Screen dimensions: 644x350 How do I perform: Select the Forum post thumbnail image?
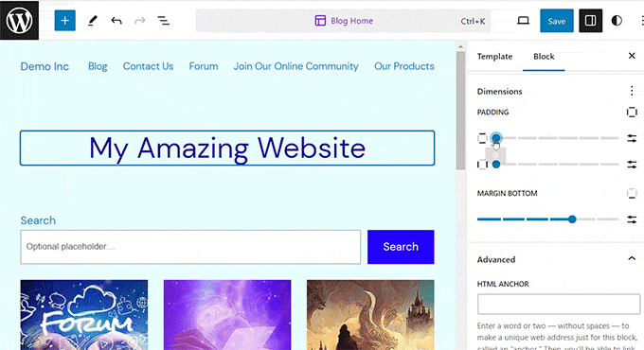(84, 315)
